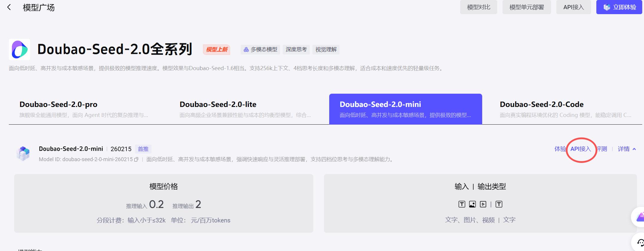The height and width of the screenshot is (251, 644).
Task: Click the Doubao-Seed-2.0-mini cube icon
Action: tap(23, 153)
